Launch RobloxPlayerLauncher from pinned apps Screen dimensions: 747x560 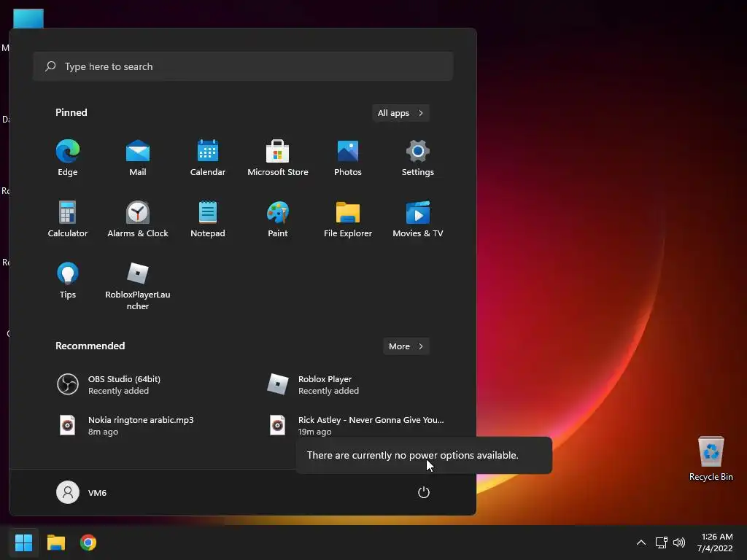pos(138,286)
